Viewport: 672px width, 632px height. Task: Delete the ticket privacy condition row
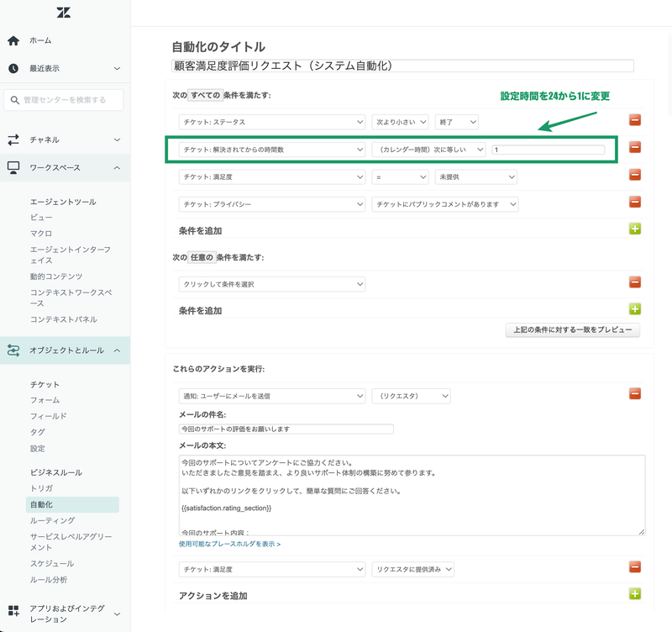634,202
